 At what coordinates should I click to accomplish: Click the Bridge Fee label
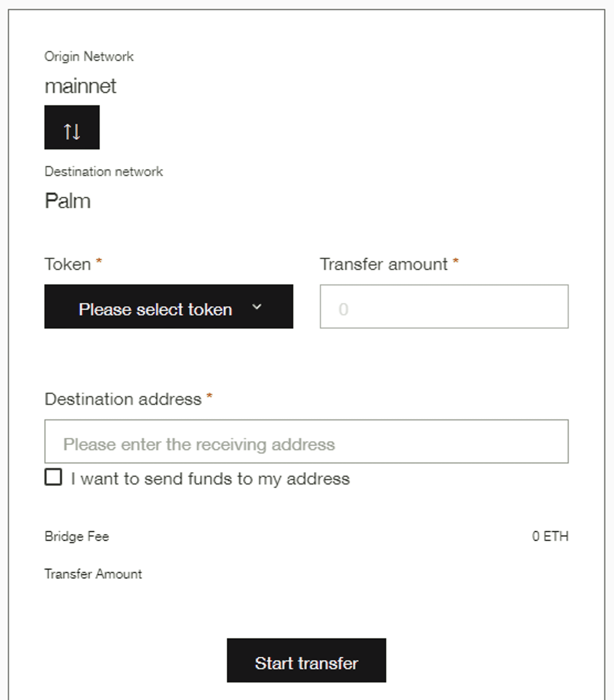point(77,536)
